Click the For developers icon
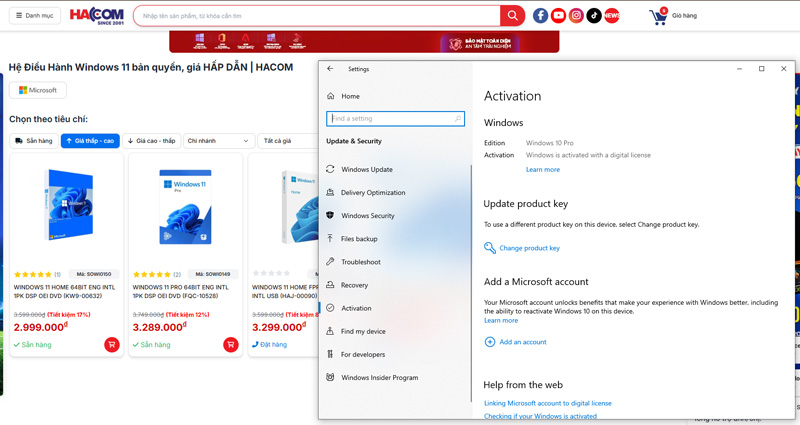The width and height of the screenshot is (800, 425). (330, 354)
